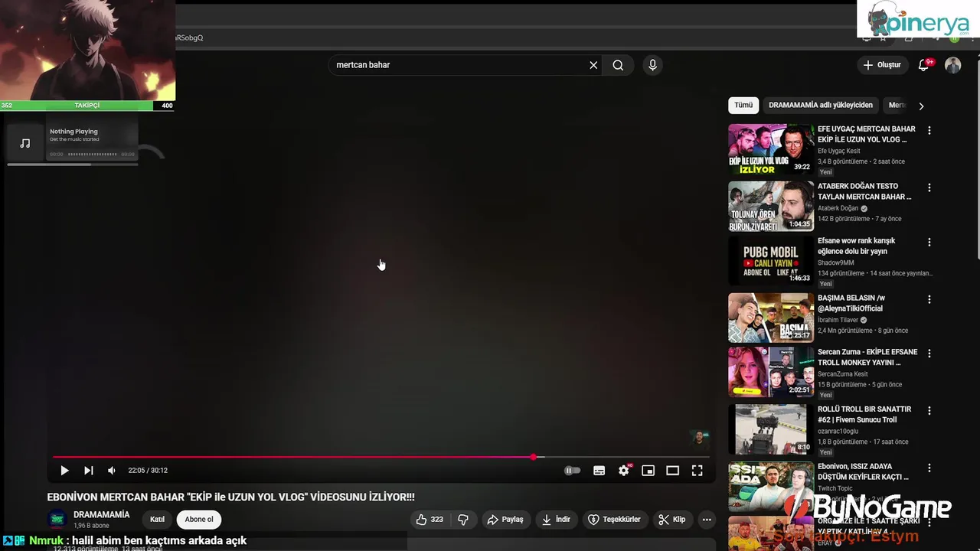Subscribe with Abone ol
This screenshot has width=980, height=551.
[x=199, y=520]
